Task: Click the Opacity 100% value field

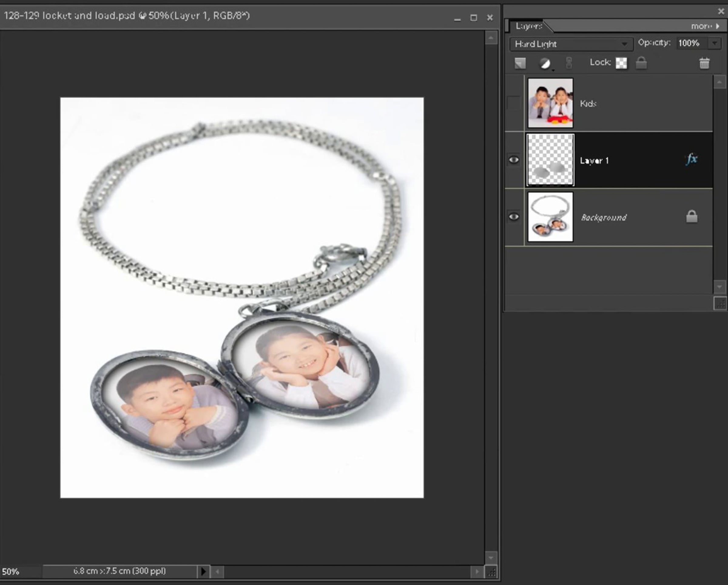Action: coord(689,43)
